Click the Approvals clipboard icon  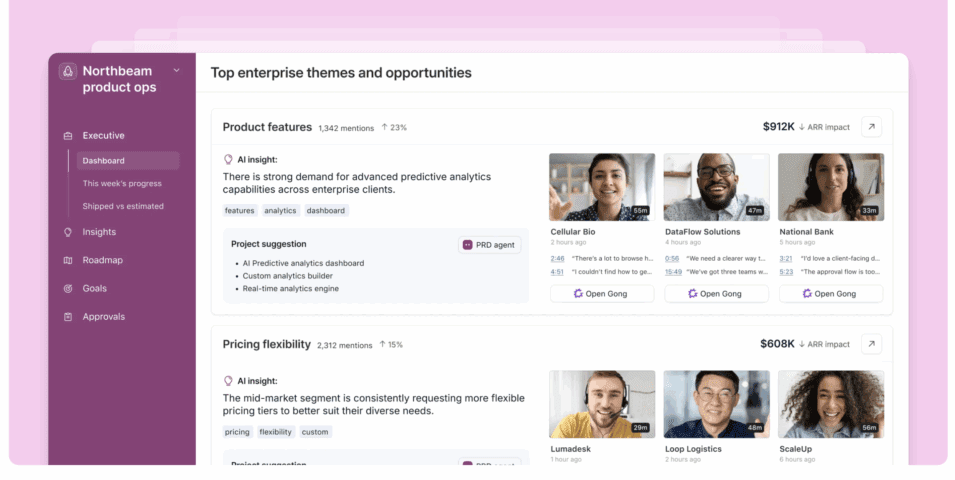(x=68, y=317)
